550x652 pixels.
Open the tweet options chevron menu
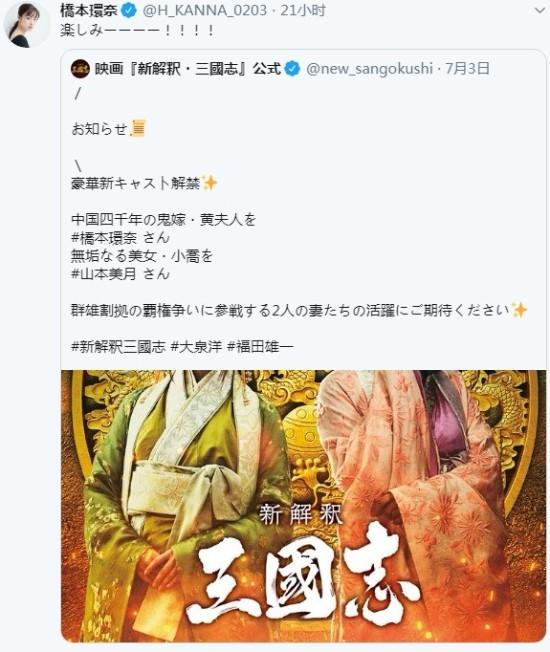point(539,11)
